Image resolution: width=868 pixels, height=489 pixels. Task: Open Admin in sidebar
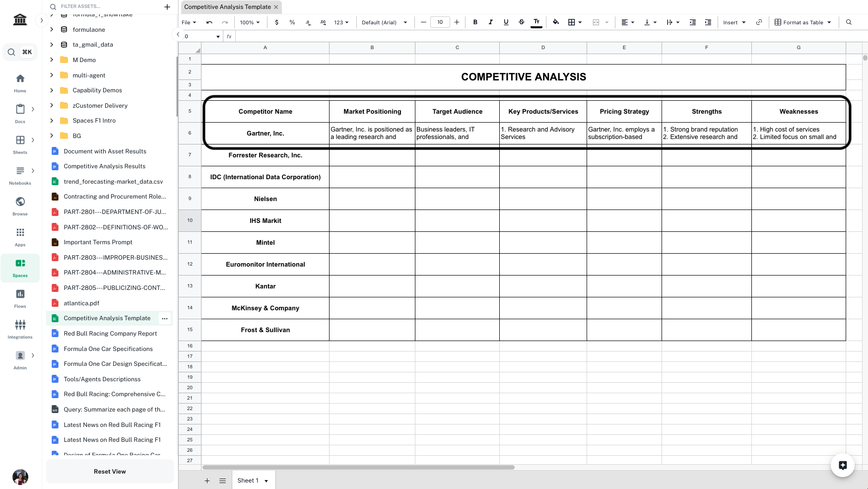coord(20,360)
